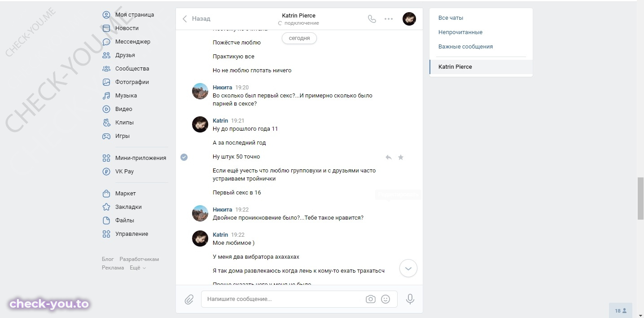Open Фотографии sidebar icon
This screenshot has height=318, width=644.
pyautogui.click(x=106, y=82)
